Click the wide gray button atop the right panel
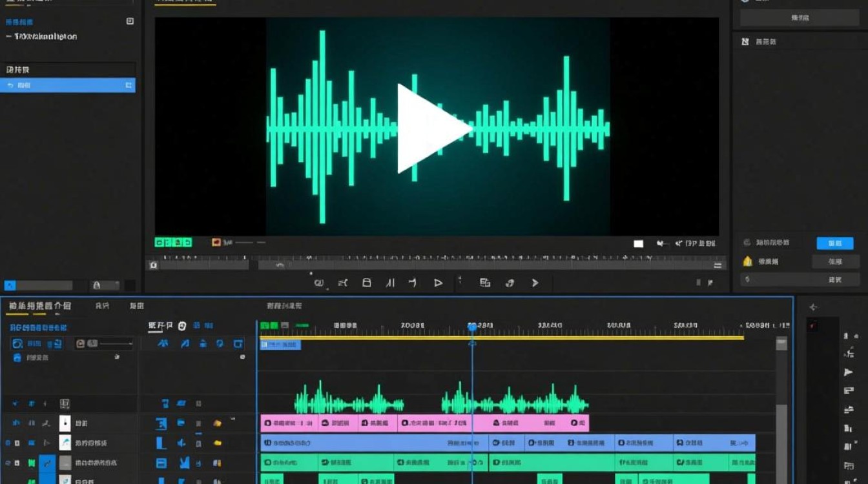The width and height of the screenshot is (868, 484). coord(800,18)
